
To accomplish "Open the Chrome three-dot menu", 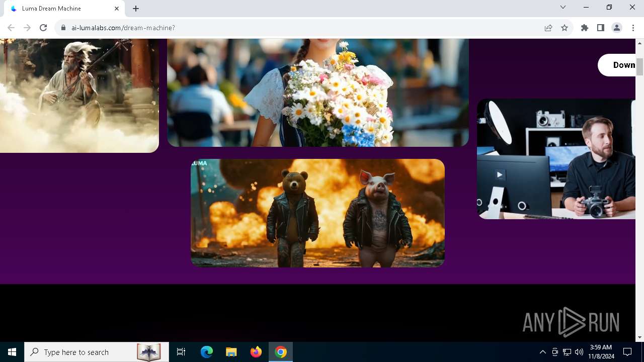I will tap(633, 28).
